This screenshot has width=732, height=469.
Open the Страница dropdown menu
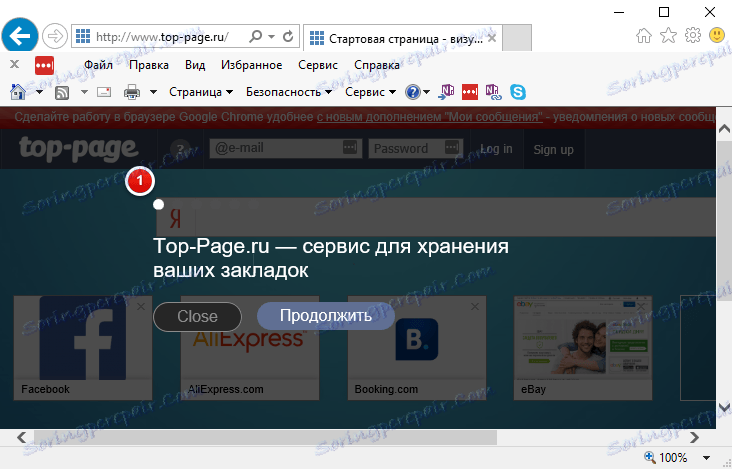click(x=201, y=92)
